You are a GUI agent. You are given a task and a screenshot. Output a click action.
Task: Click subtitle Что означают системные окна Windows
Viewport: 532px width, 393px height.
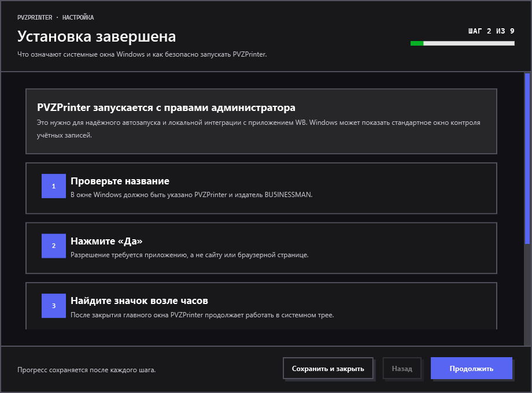142,54
